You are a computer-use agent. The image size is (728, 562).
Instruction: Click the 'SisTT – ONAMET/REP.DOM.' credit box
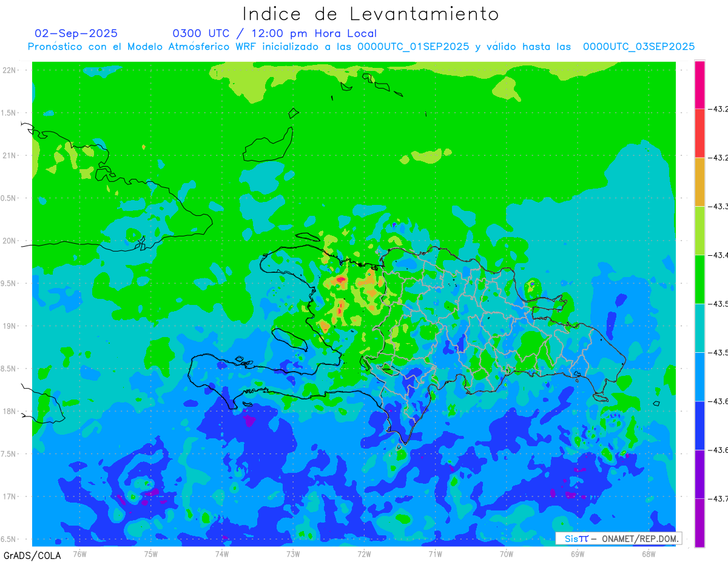(618, 538)
